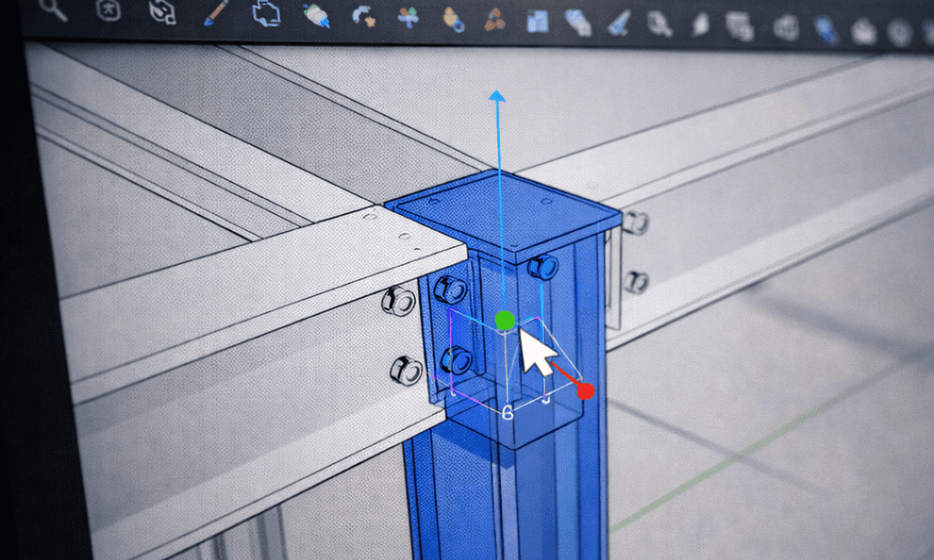The image size is (934, 560).
Task: Click the red gizmo axis handle
Action: point(586,390)
